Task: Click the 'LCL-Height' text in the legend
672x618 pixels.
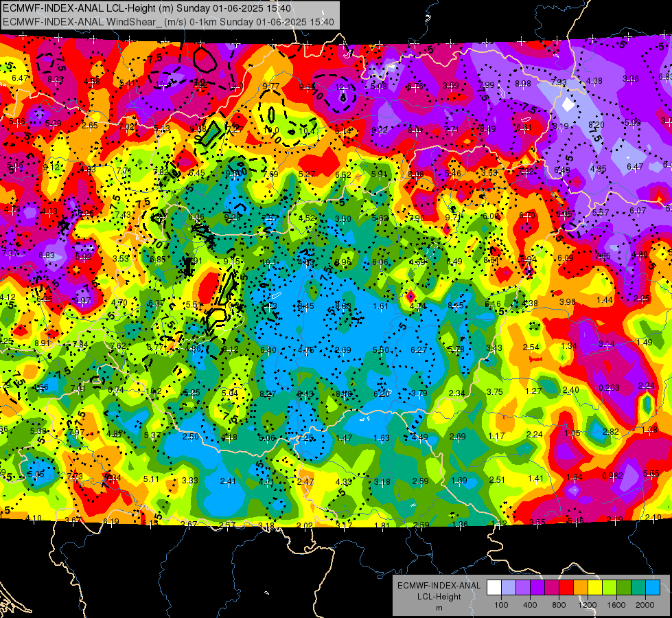Action: coord(439,597)
